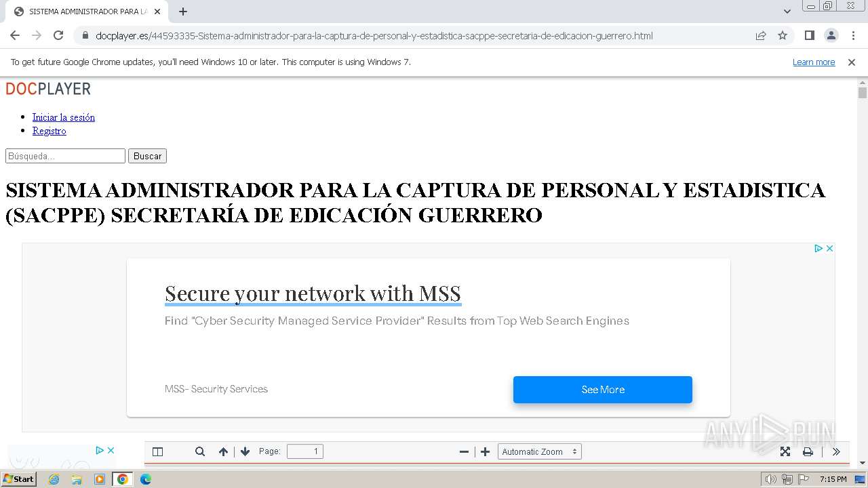Close the MSS banner advertisement

829,249
